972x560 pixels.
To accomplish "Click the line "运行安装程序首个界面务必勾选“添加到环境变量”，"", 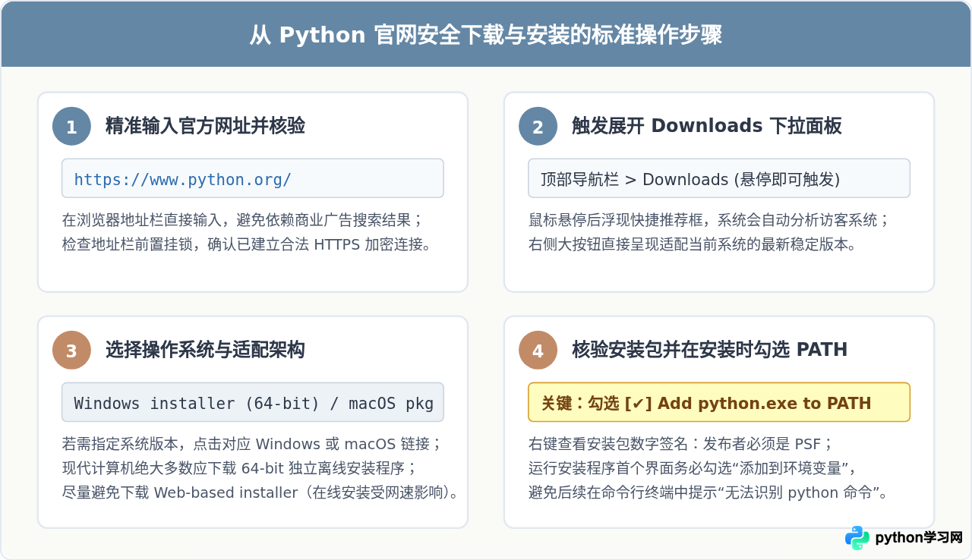I will [x=693, y=468].
